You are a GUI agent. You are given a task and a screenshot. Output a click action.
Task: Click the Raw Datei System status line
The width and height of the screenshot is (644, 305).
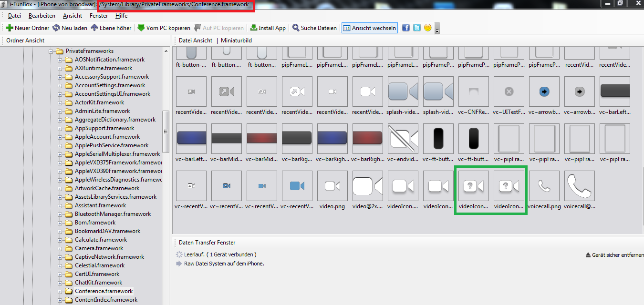[x=224, y=264]
